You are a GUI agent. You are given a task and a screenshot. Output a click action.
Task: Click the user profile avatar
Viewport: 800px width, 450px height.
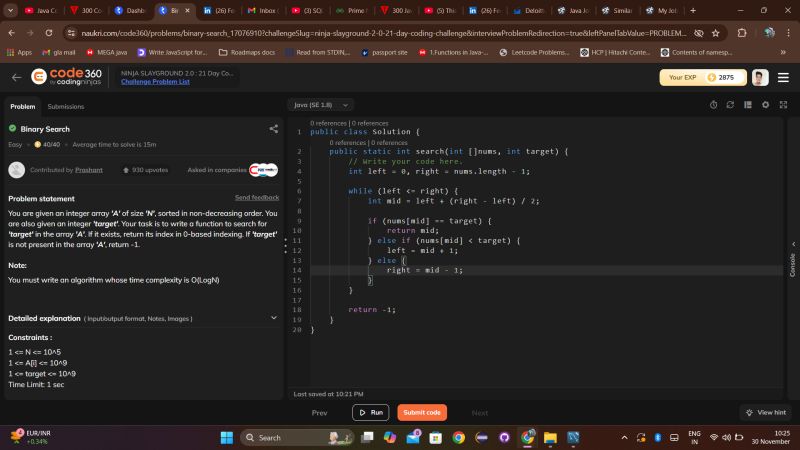click(760, 77)
